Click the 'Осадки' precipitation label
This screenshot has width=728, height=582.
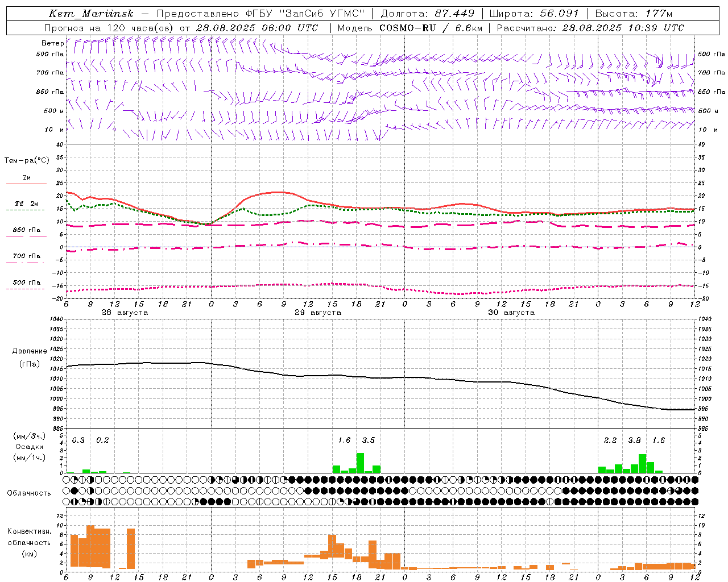pos(30,447)
